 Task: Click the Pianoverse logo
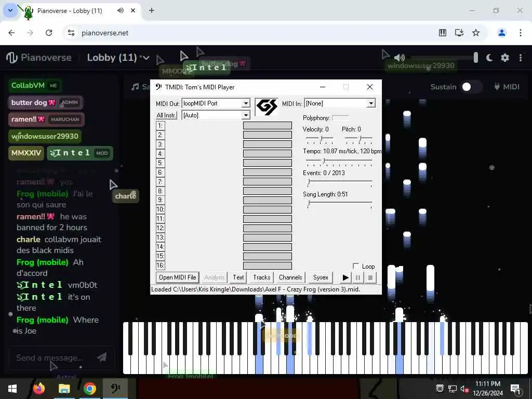(39, 58)
